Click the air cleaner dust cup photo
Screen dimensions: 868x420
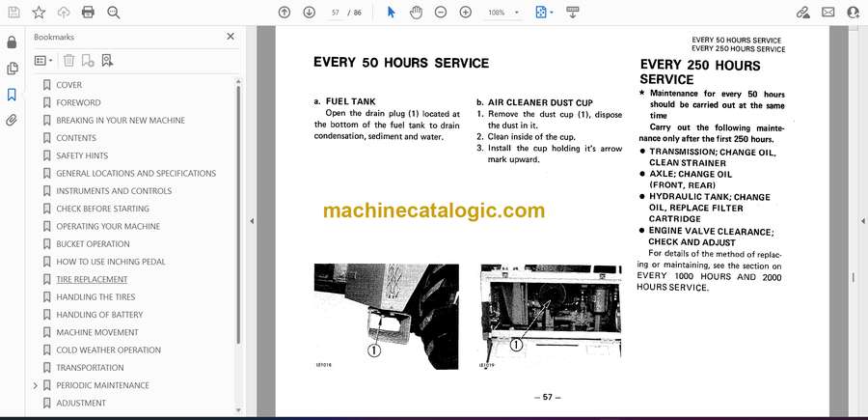coord(551,317)
